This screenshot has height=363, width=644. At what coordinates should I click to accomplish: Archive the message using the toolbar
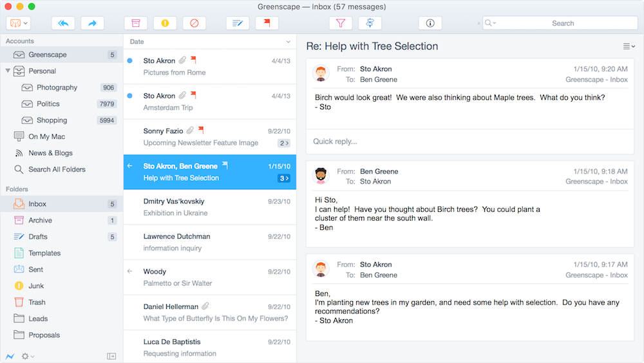(x=135, y=23)
